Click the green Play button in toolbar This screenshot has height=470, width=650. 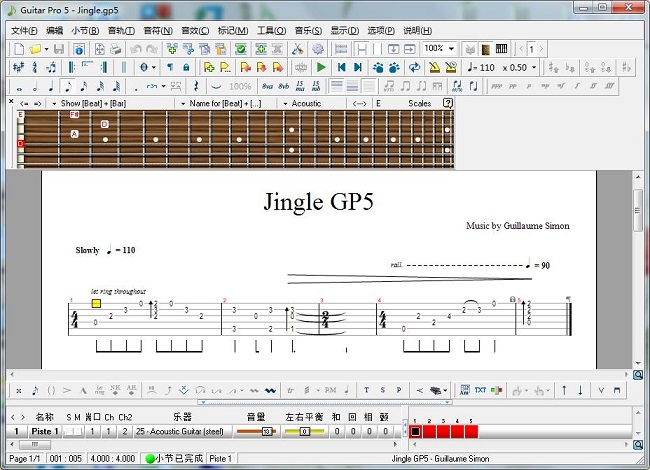pos(321,68)
